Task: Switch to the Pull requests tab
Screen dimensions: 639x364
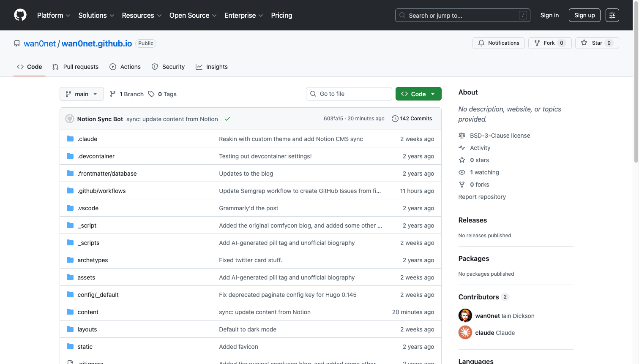Action: (x=76, y=67)
